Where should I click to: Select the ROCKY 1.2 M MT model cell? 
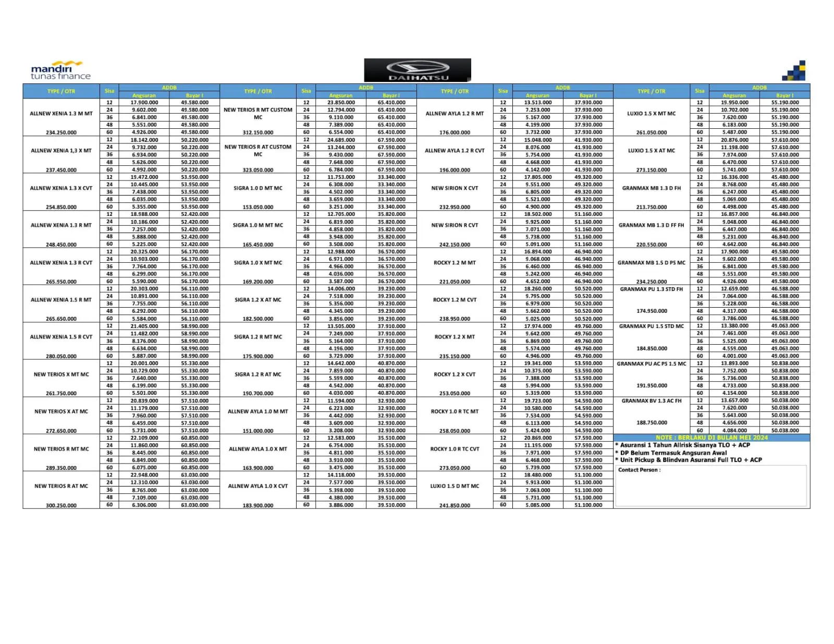(455, 263)
